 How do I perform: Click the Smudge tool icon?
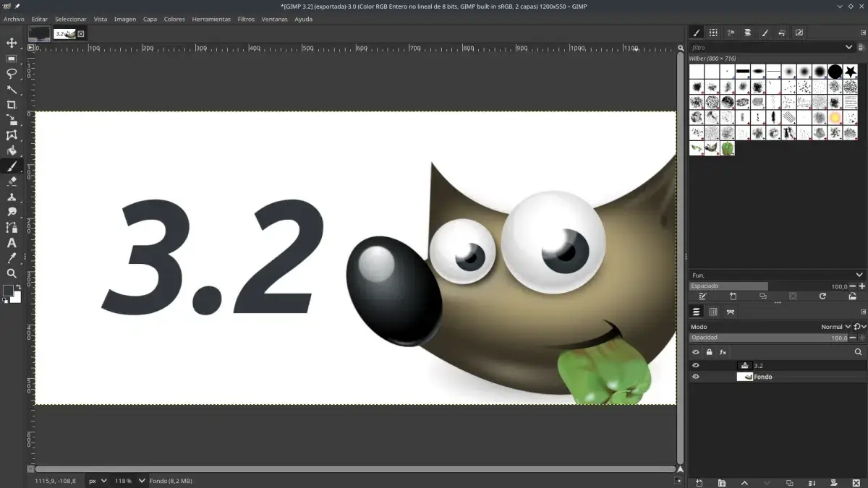pos(12,211)
